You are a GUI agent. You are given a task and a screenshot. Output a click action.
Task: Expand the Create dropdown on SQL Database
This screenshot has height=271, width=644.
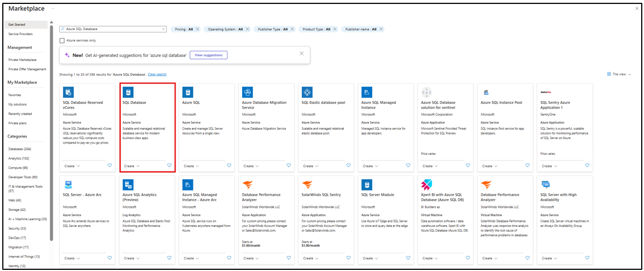(x=132, y=166)
